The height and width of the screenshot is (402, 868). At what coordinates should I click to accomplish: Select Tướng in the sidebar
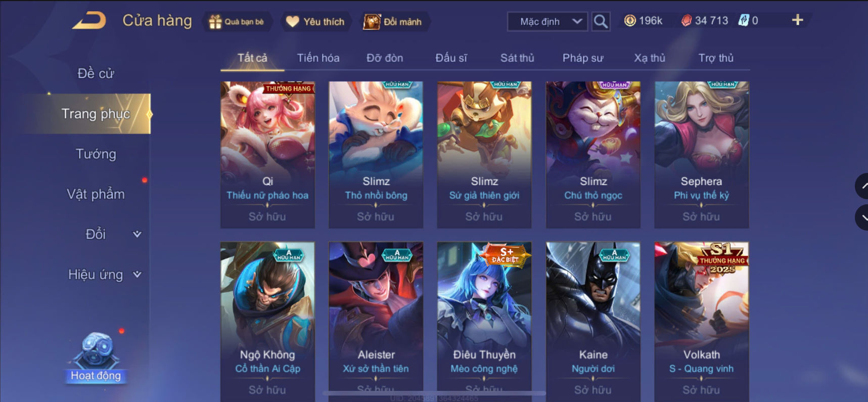[96, 154]
